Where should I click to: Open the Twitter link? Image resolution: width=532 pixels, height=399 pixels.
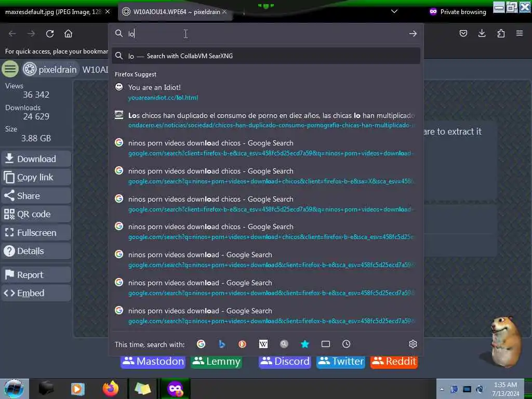341,362
